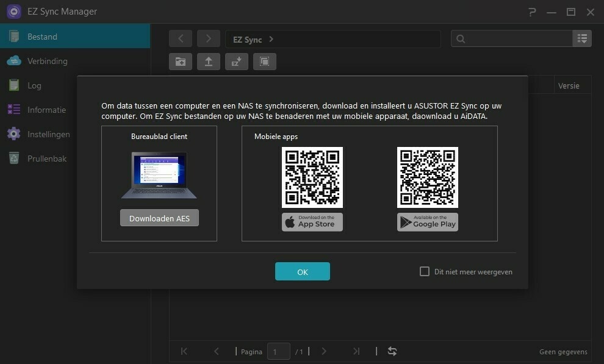Click the refresh list icon in pagination bar
The width and height of the screenshot is (604, 364).
tap(392, 351)
